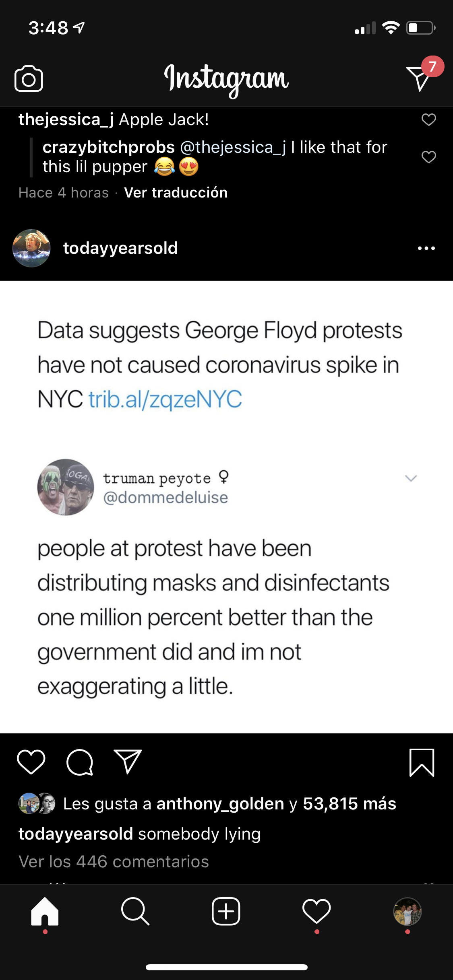453x980 pixels.
Task: Open the camera icon in header
Action: (29, 78)
